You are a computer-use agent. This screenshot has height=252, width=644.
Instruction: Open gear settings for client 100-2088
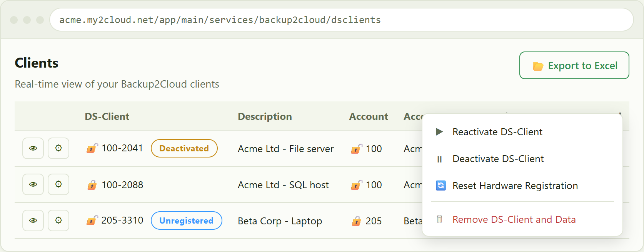coord(58,184)
